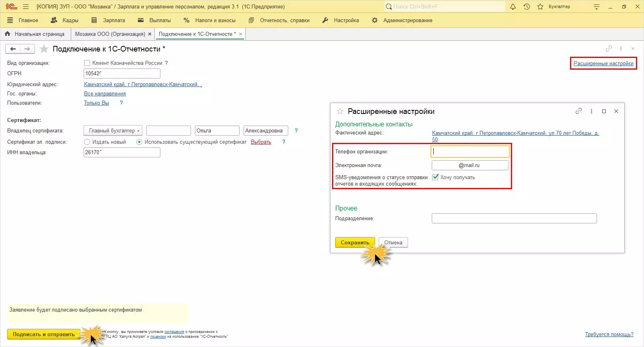This screenshot has width=644, height=347.
Task: Open the Выплаты section
Action: (154, 20)
